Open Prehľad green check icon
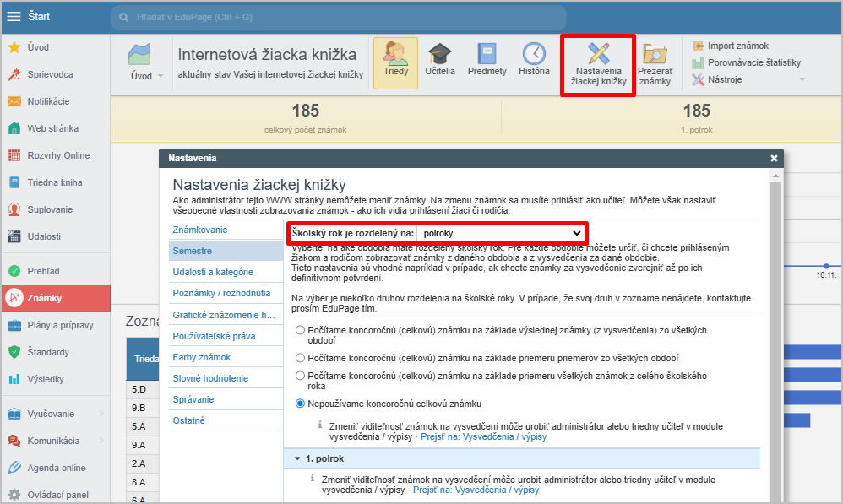The width and height of the screenshot is (843, 504). 14,271
